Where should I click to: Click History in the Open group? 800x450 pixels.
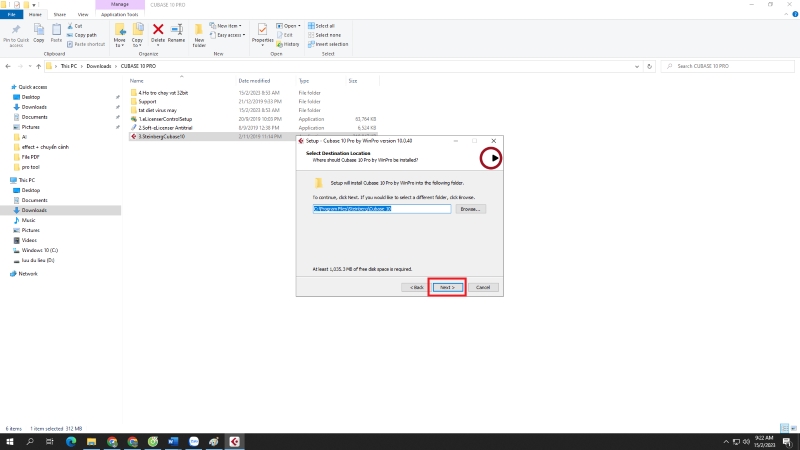pyautogui.click(x=288, y=44)
